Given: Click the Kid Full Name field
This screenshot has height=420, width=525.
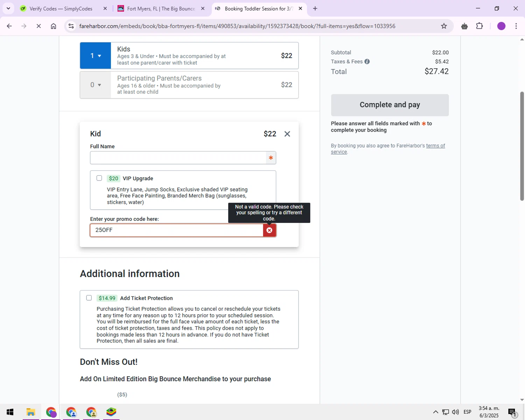Looking at the screenshot, I should [x=183, y=158].
